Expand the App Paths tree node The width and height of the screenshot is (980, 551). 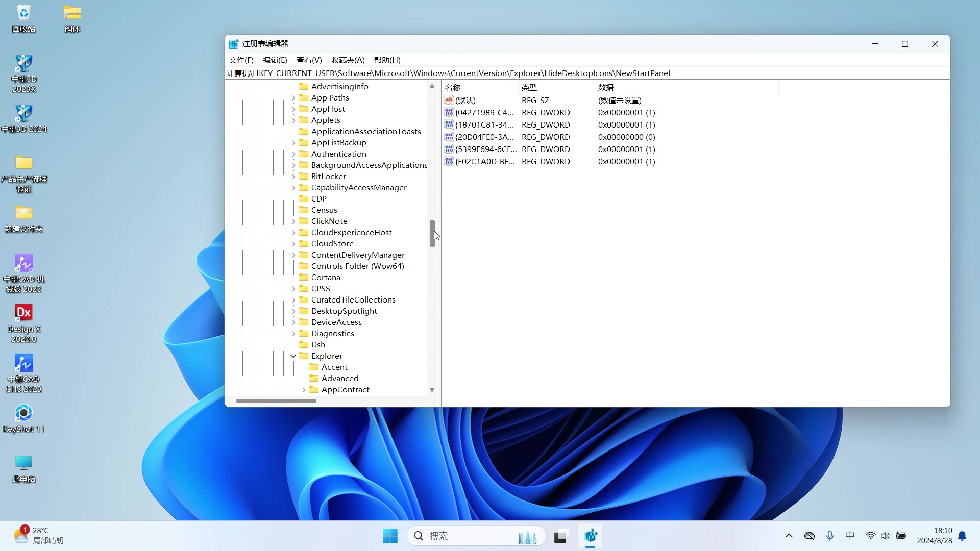coord(293,98)
